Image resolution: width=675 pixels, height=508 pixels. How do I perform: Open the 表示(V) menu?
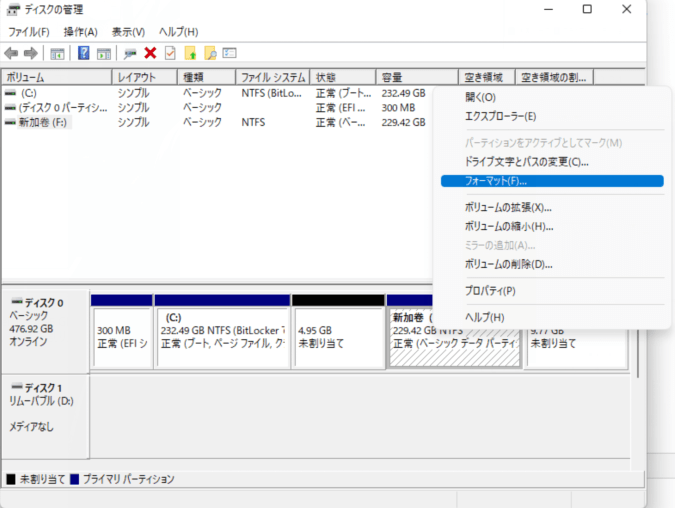128,32
